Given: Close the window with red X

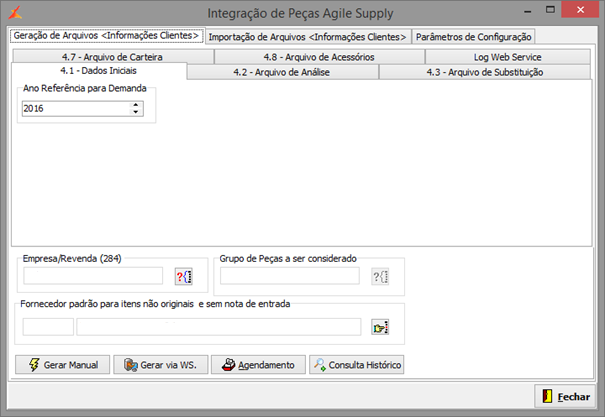Looking at the screenshot, I should [x=580, y=10].
